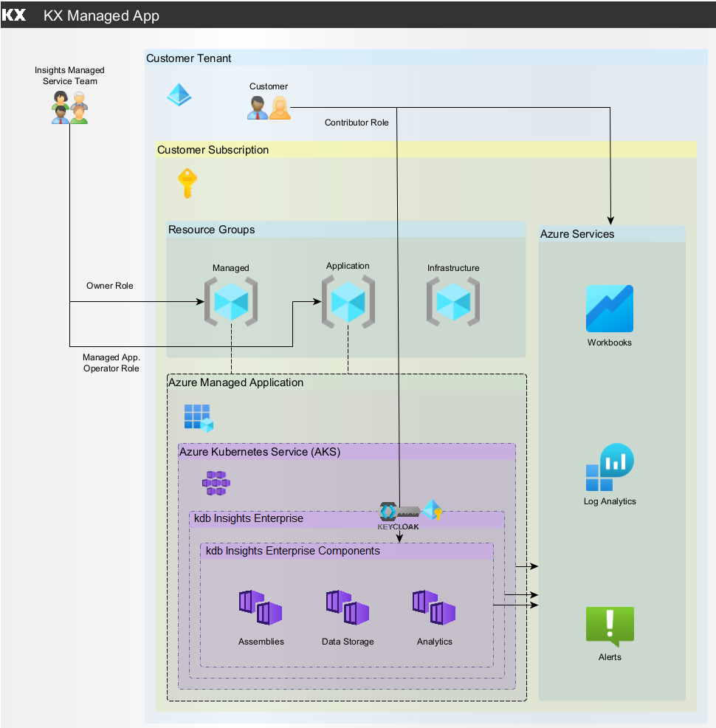Select the Assemblies component icon
This screenshot has height=728, width=716.
(x=261, y=608)
